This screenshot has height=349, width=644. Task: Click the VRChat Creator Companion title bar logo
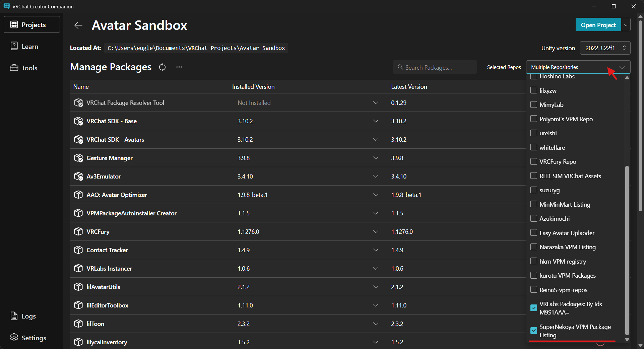click(6, 6)
